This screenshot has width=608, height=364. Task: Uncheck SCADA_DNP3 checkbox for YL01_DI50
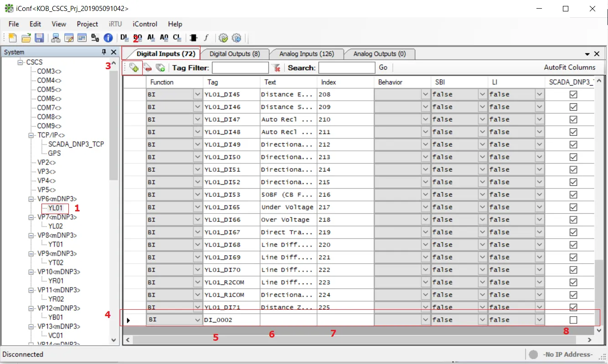[573, 157]
